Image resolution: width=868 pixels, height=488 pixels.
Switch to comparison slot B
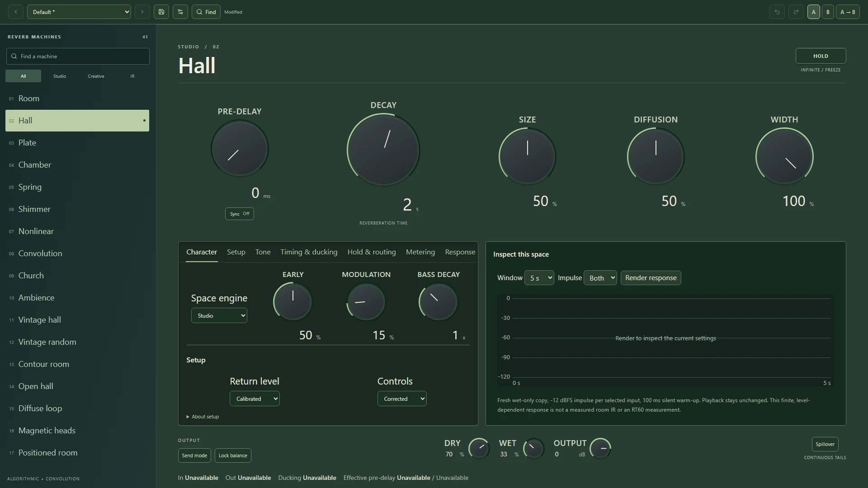828,12
